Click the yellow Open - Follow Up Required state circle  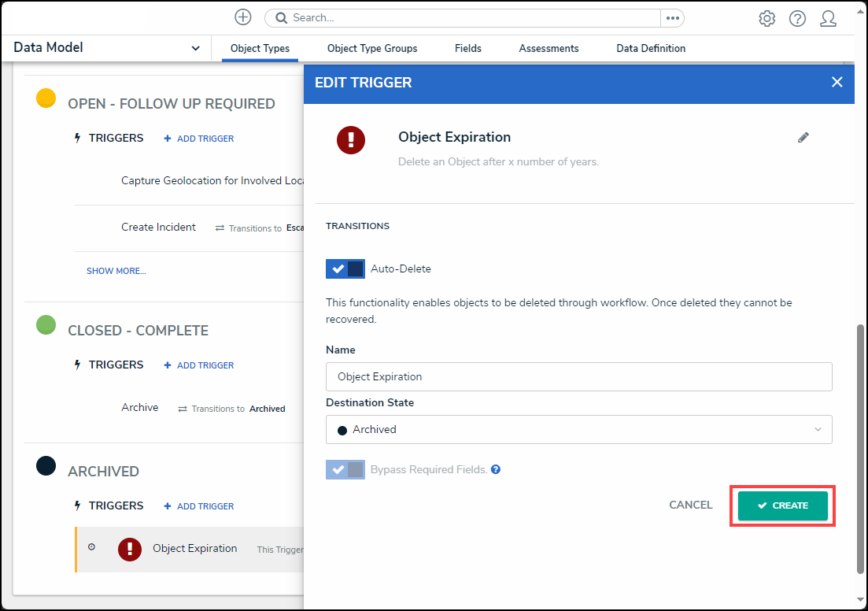pyautogui.click(x=46, y=98)
